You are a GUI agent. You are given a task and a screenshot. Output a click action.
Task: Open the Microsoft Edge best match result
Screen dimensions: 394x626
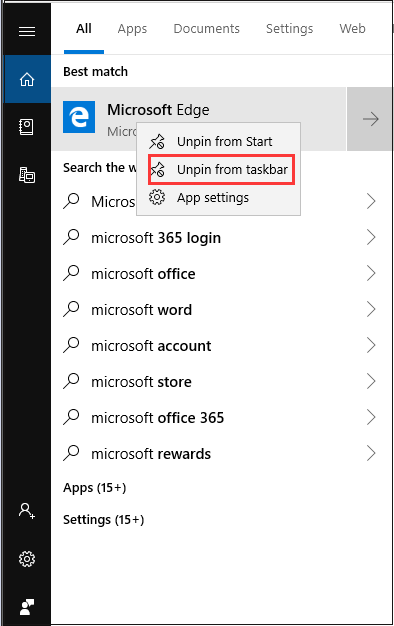(x=199, y=119)
